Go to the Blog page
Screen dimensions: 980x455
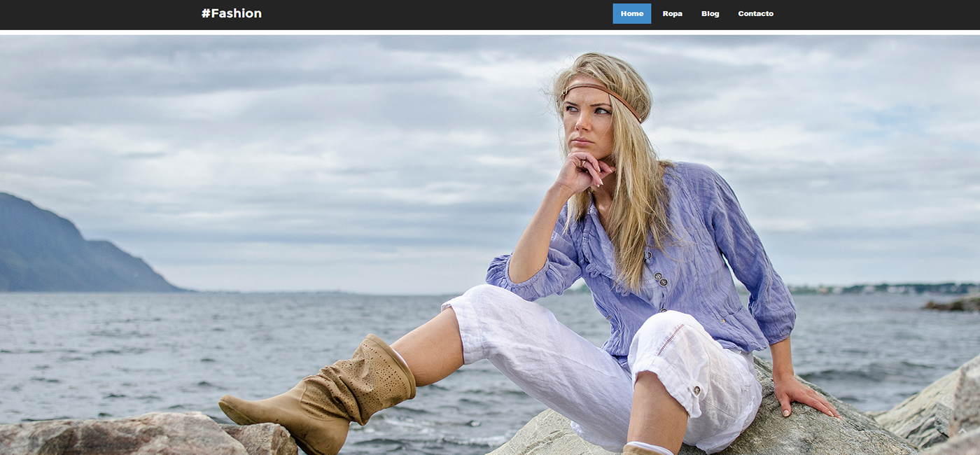click(x=710, y=13)
